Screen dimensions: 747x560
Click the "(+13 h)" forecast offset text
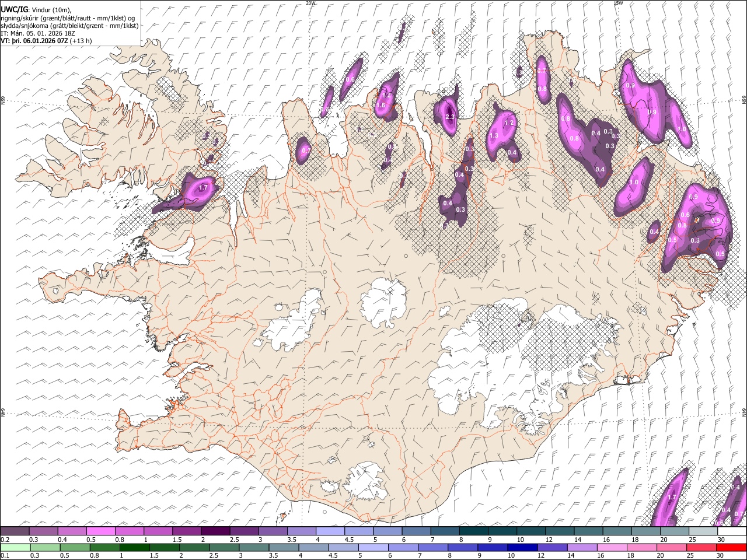tap(81, 41)
